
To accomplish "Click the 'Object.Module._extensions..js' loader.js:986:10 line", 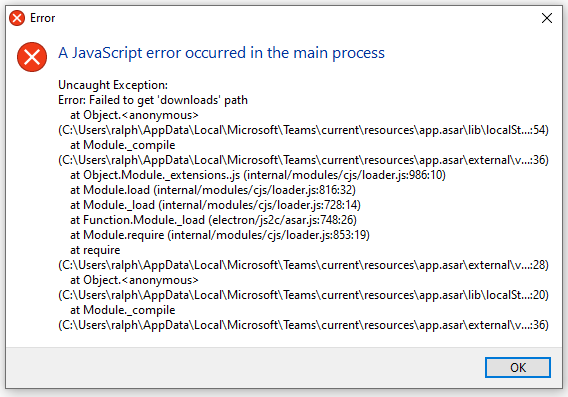I will tap(258, 175).
